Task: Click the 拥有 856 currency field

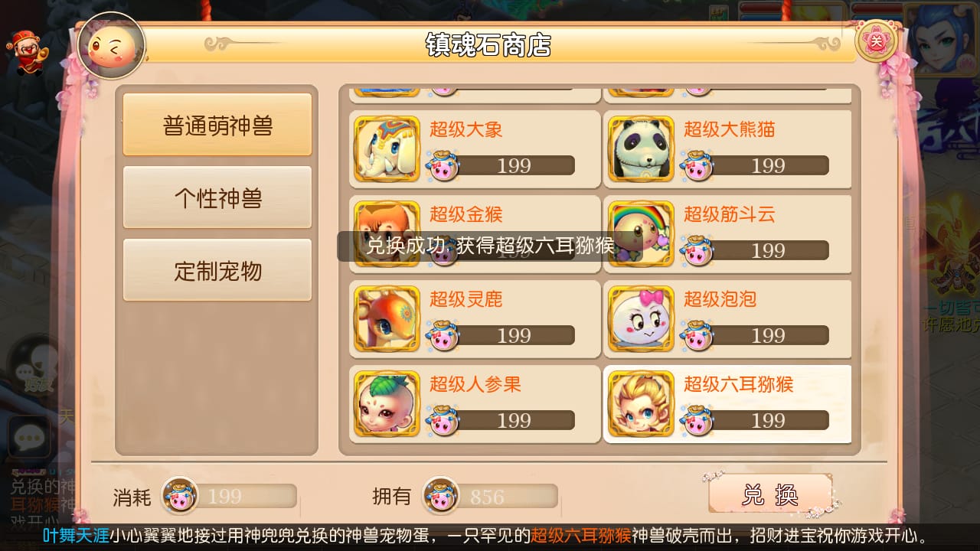Action: 491,496
